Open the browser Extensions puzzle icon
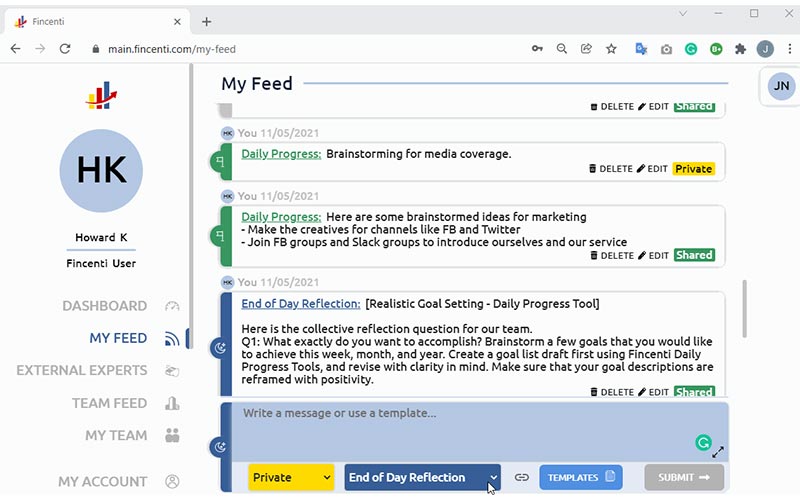The height and width of the screenshot is (500, 800). point(740,49)
